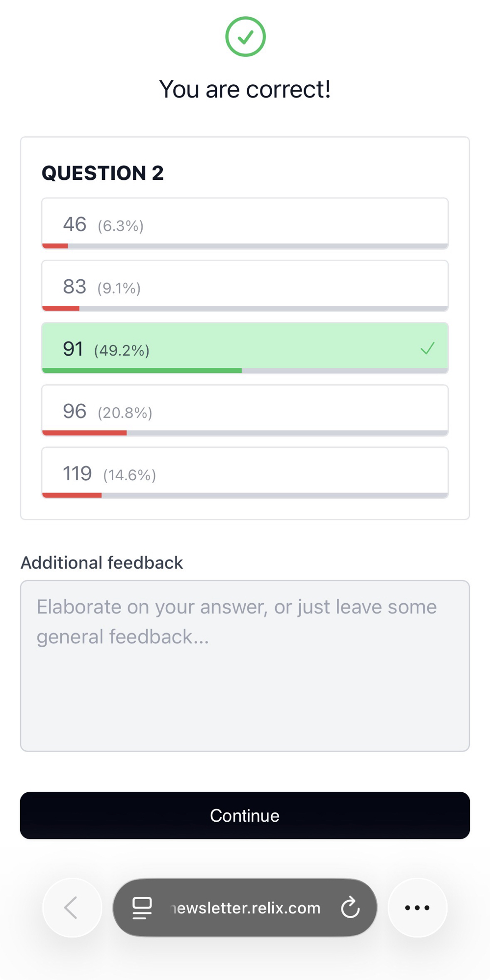Select answer option 83

245,286
